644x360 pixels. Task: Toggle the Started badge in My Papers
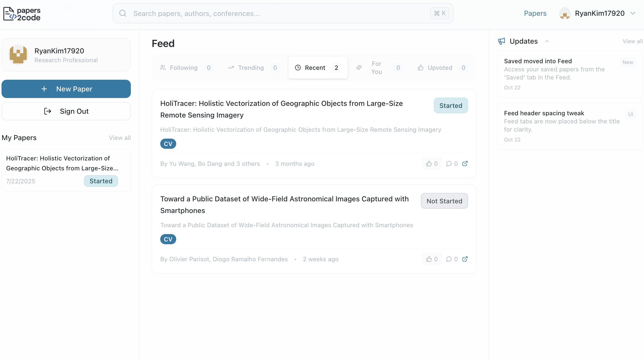coord(101,181)
